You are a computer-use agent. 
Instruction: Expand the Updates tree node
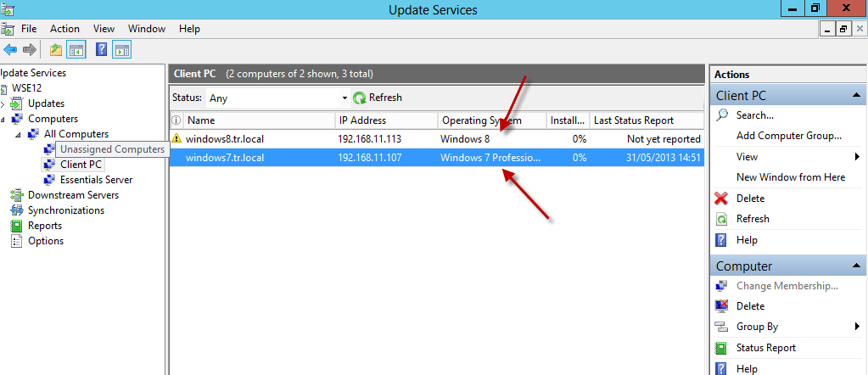point(3,104)
